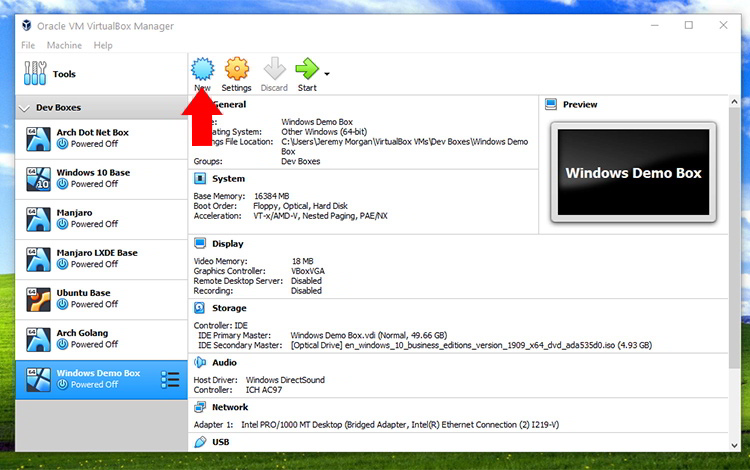Screen dimensions: 750x470
Task: Click the Windows 10 Base icon
Action: pyautogui.click(x=38, y=179)
